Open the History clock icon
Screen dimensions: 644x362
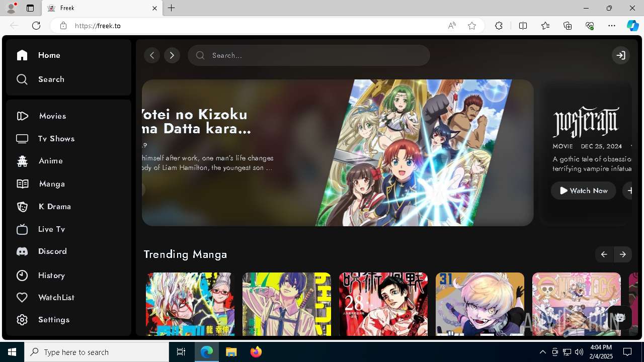22,276
